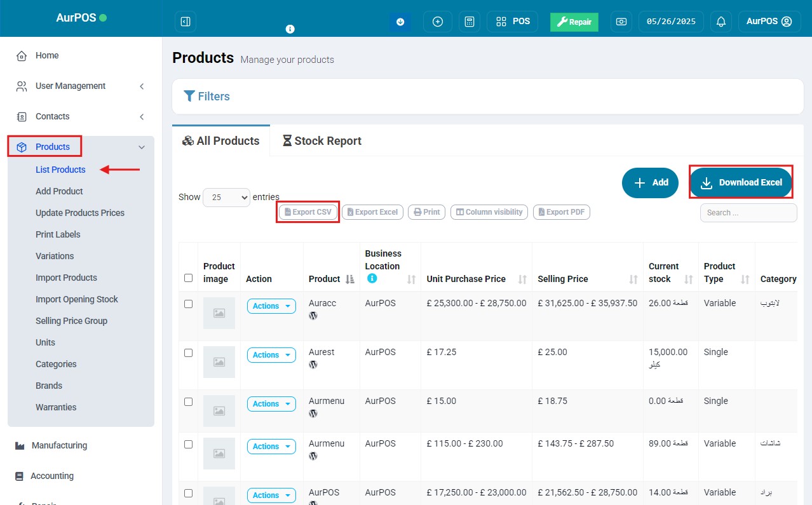Open Column visibility options
Image resolution: width=812 pixels, height=505 pixels.
489,212
